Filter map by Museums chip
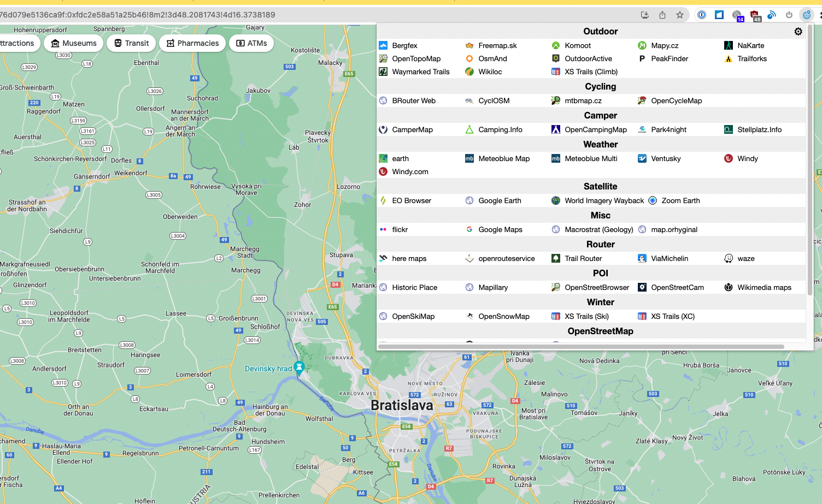Viewport: 822px width, 504px height. pyautogui.click(x=74, y=43)
